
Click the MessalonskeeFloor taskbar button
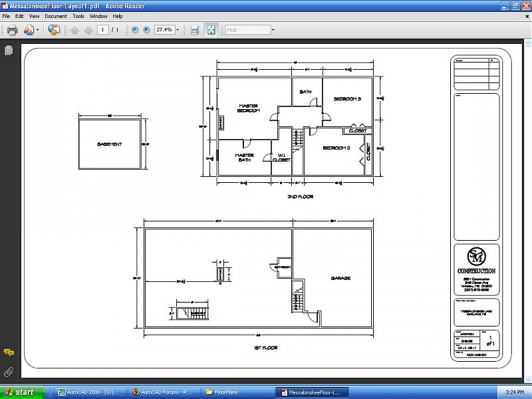coord(311,392)
